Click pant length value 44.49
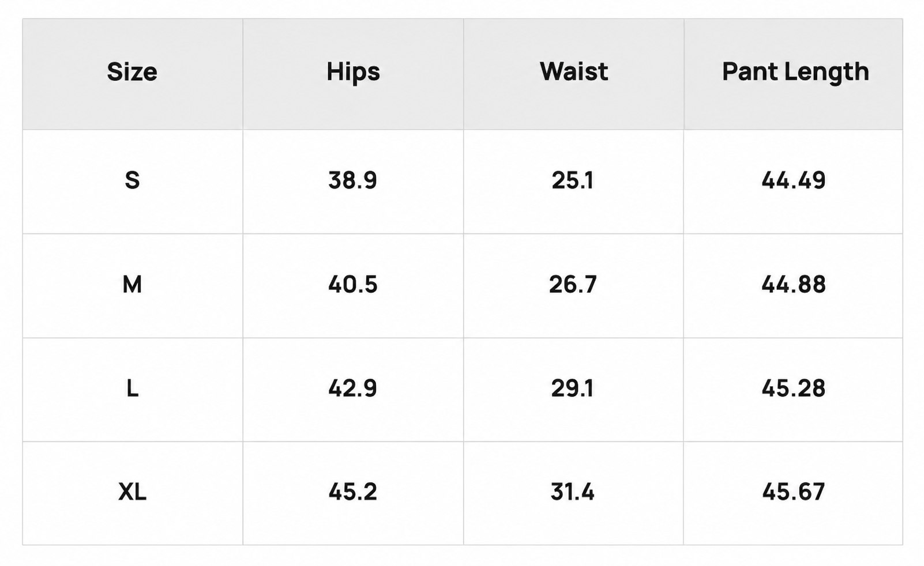The image size is (924, 566). 794,181
